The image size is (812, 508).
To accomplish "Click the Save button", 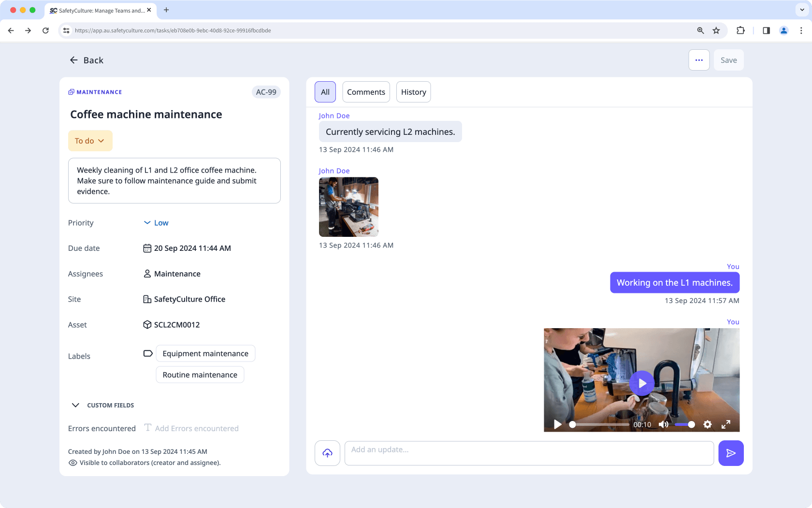I will (x=728, y=60).
